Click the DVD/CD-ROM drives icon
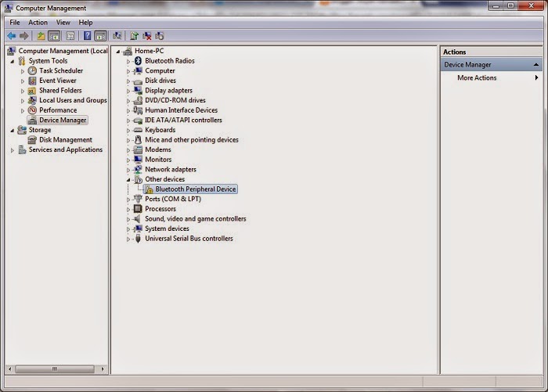The width and height of the screenshot is (548, 392). [138, 100]
